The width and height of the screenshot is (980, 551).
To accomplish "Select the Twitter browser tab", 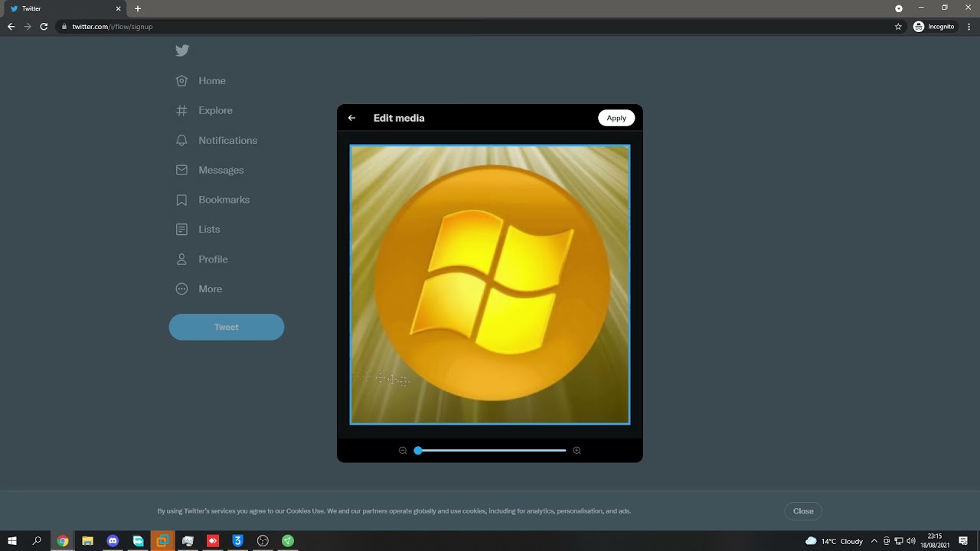I will click(64, 8).
